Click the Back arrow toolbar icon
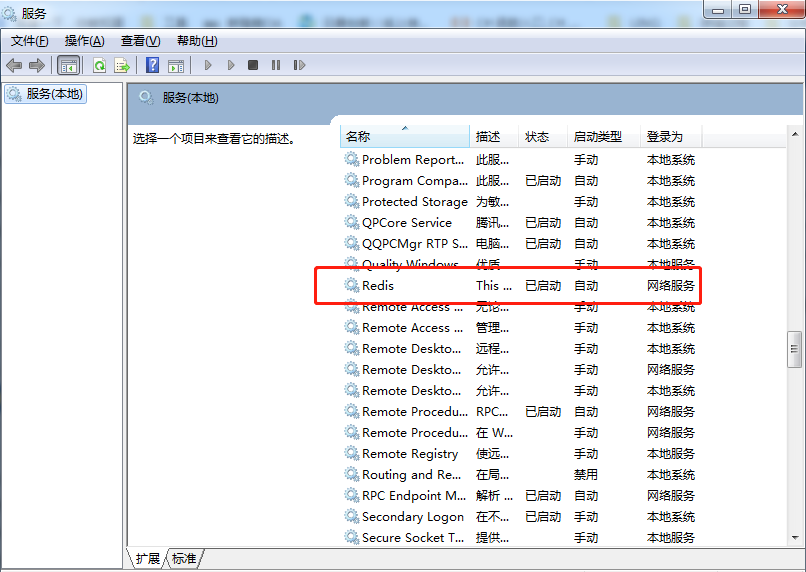Screen dimensions: 806x572 [14, 65]
